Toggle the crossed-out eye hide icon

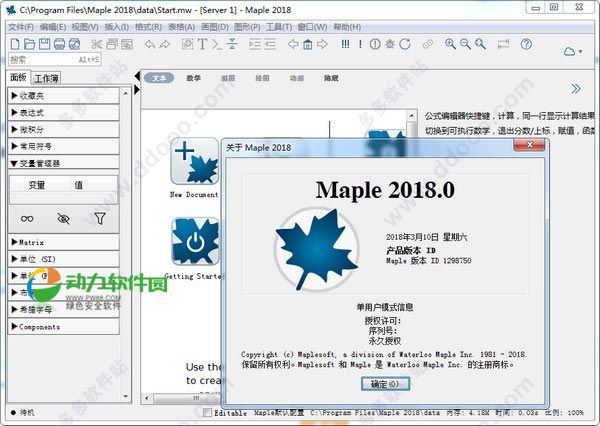[63, 219]
